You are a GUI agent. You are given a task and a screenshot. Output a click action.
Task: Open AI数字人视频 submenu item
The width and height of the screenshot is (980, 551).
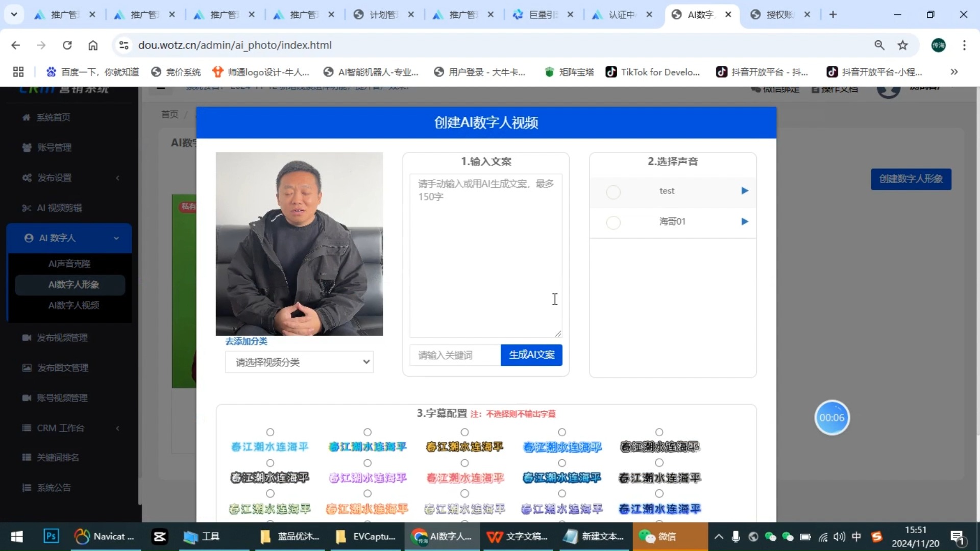click(x=73, y=305)
